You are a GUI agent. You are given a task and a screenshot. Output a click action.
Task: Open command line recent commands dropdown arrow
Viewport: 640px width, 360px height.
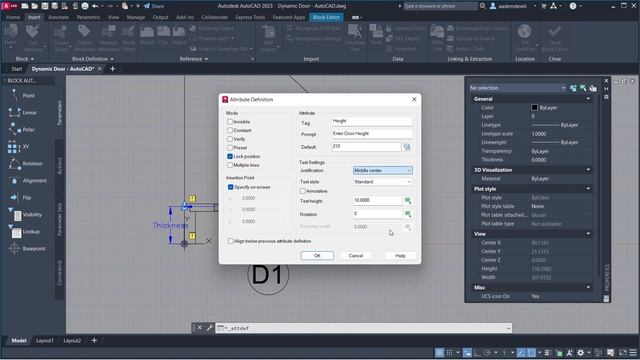pos(508,328)
